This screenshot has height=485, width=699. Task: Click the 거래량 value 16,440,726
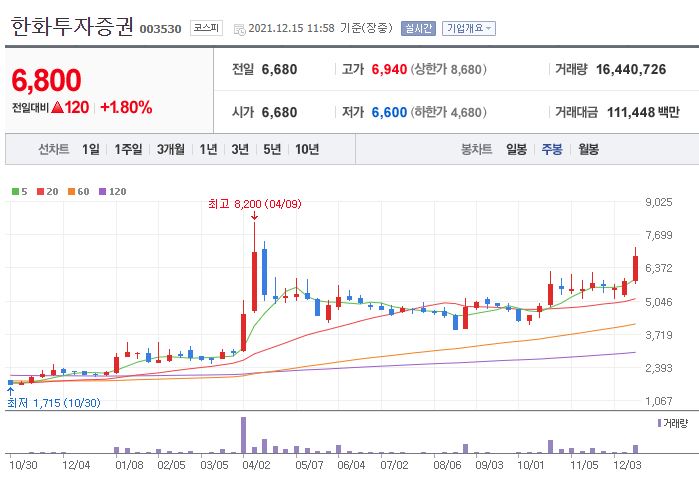pyautogui.click(x=631, y=70)
